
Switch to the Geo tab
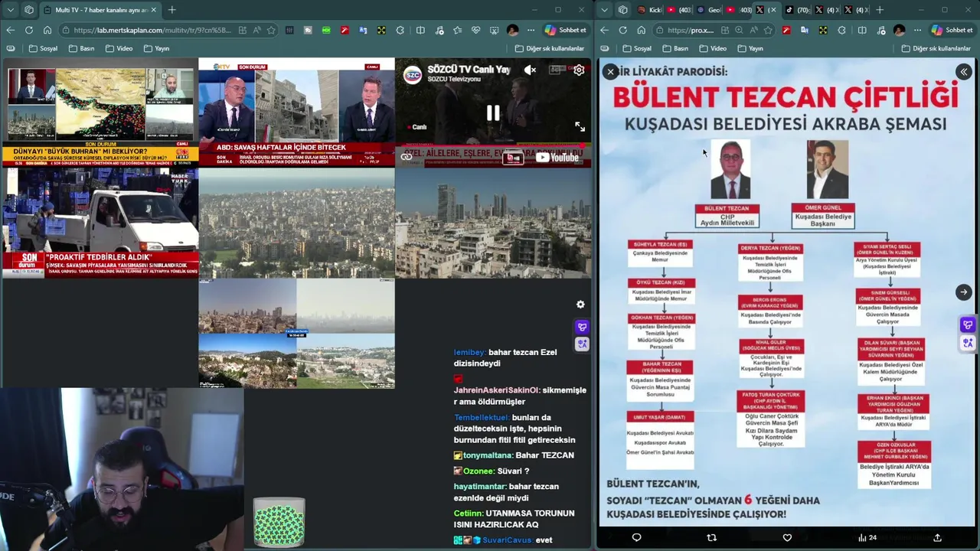[x=709, y=10]
